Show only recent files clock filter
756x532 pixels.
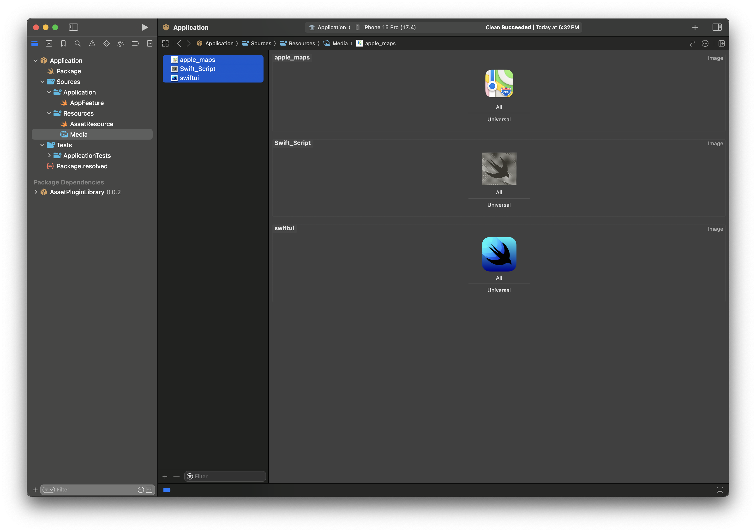click(141, 490)
